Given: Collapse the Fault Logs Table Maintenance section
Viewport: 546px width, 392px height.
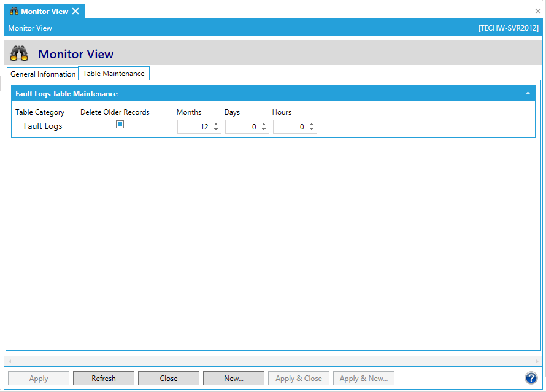Looking at the screenshot, I should click(528, 94).
